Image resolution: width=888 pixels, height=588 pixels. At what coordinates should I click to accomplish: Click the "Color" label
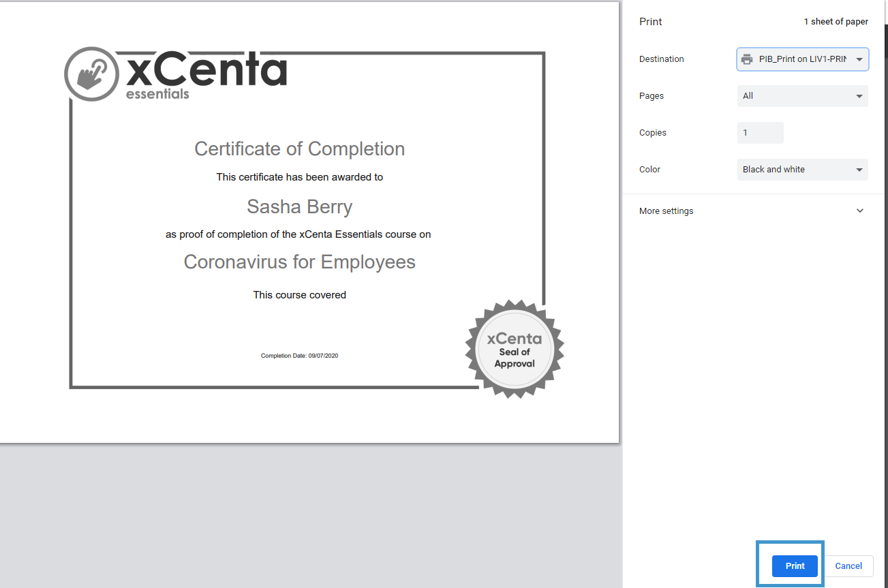point(650,170)
